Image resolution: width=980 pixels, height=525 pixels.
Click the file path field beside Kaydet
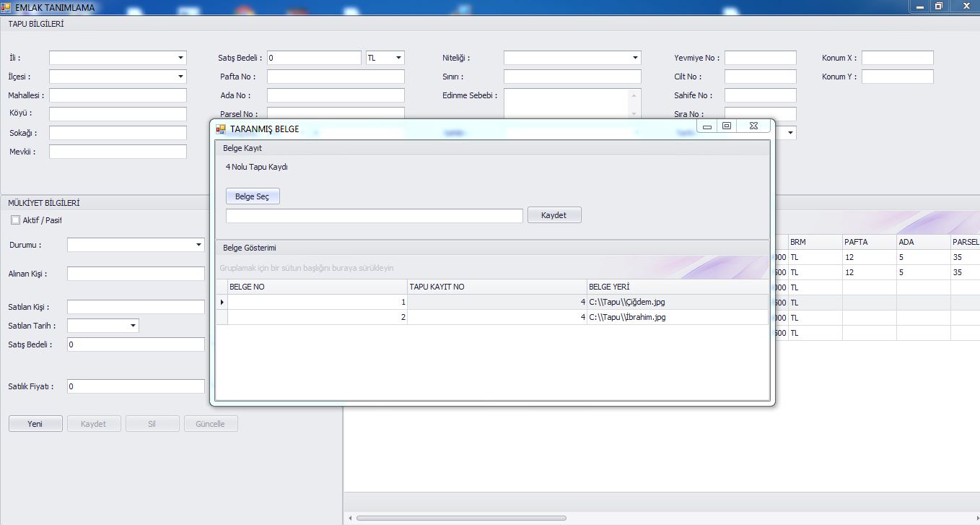[x=374, y=216]
